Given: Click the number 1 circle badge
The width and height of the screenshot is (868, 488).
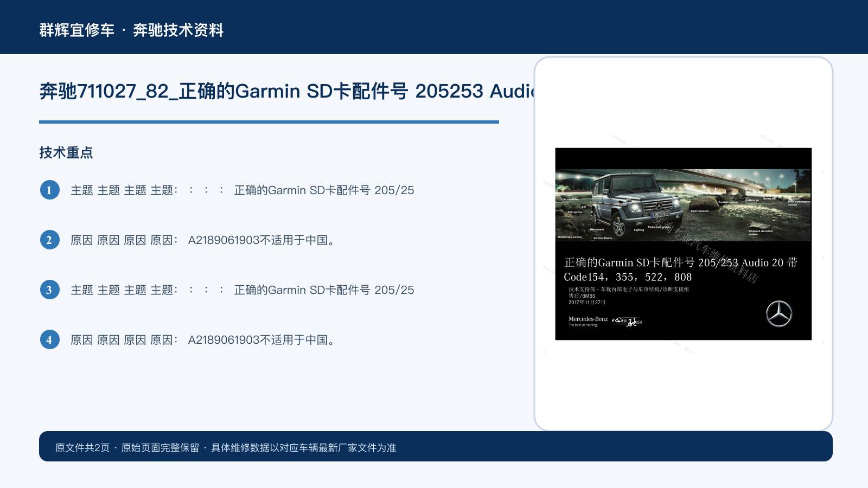Looking at the screenshot, I should pos(49,190).
